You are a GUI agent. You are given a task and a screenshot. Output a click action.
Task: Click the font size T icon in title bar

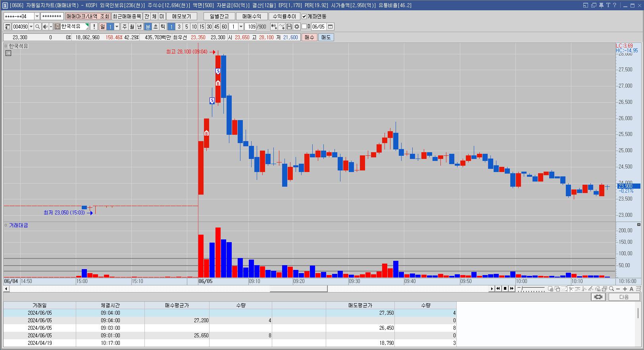pos(608,5)
